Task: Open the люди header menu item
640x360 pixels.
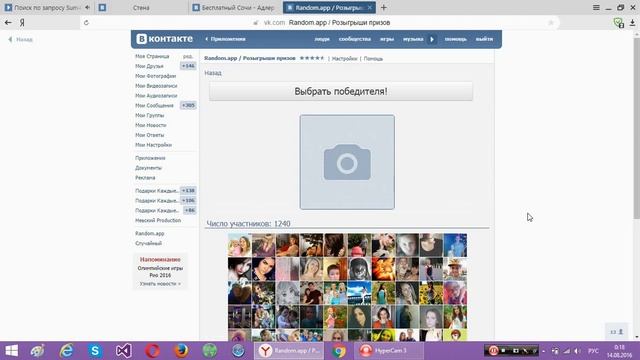Action: (x=322, y=39)
